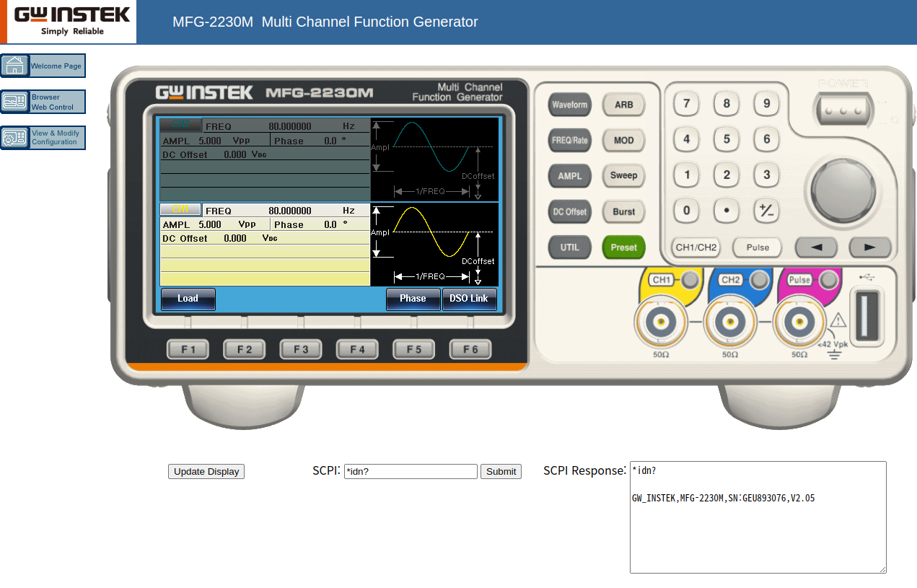
Task: Click the F5 soft key
Action: click(413, 349)
